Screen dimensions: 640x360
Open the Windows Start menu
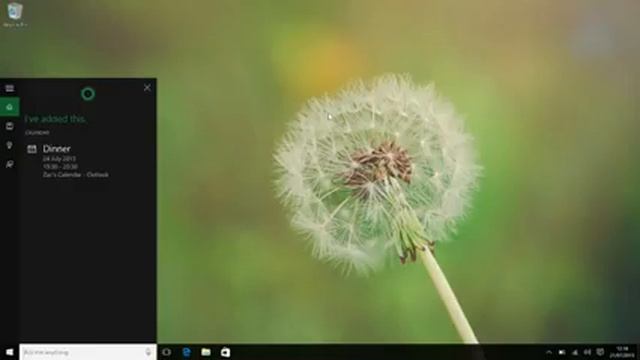(9, 352)
